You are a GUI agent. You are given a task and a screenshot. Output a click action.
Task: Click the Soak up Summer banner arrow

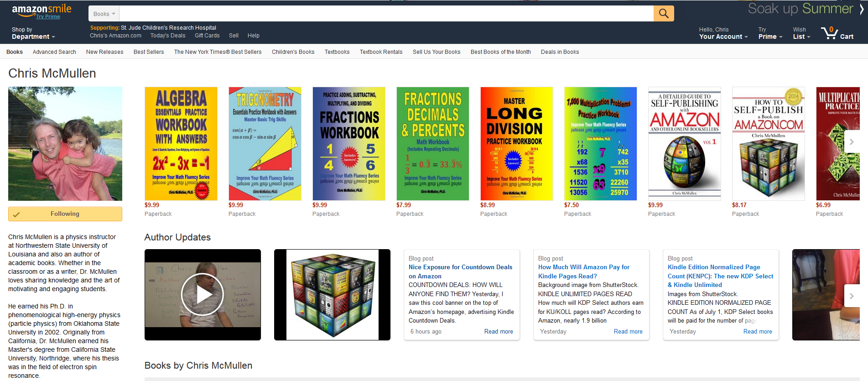tap(861, 9)
